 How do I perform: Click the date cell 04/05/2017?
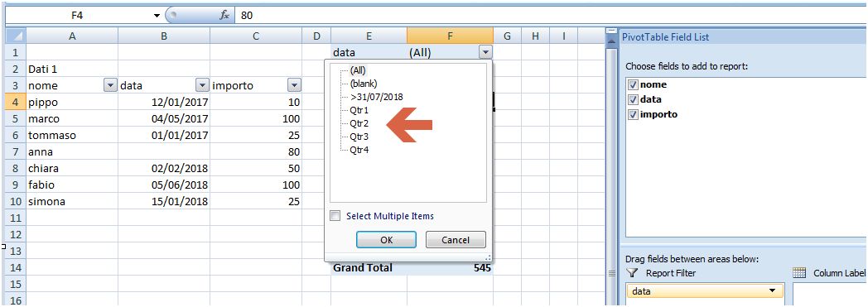pyautogui.click(x=164, y=119)
